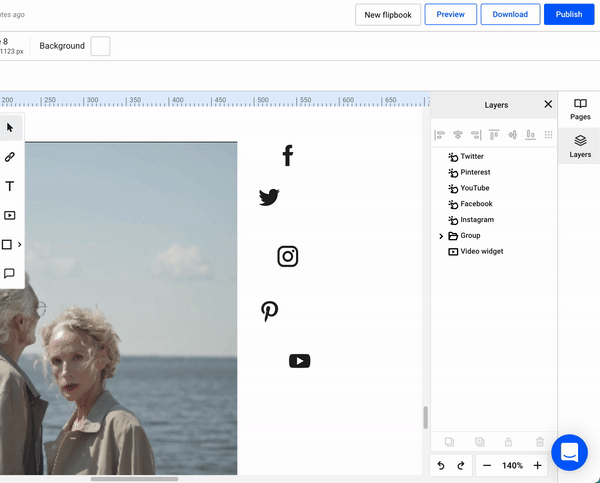The image size is (600, 483).
Task: Click the Instagram icon on canvas
Action: 288,256
